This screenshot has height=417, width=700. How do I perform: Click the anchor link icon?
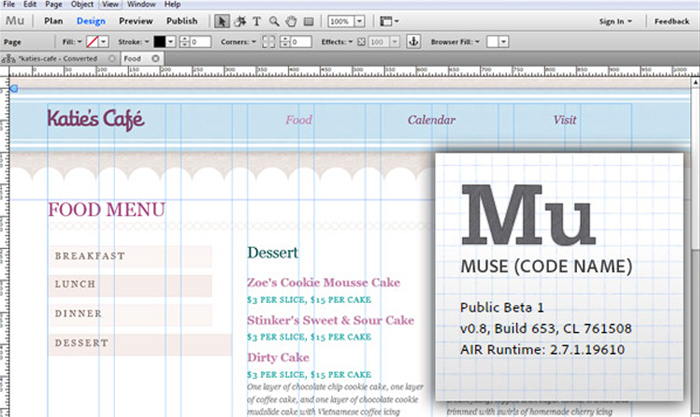click(413, 42)
